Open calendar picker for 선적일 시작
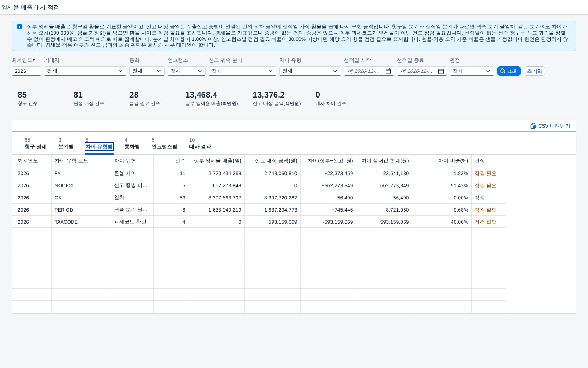This screenshot has width=588, height=368. (x=388, y=71)
